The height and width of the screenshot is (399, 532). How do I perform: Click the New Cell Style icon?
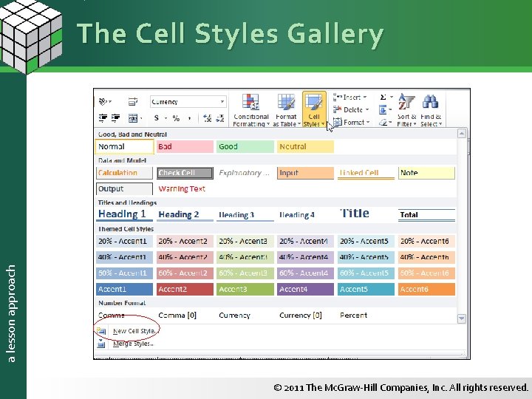pos(101,331)
